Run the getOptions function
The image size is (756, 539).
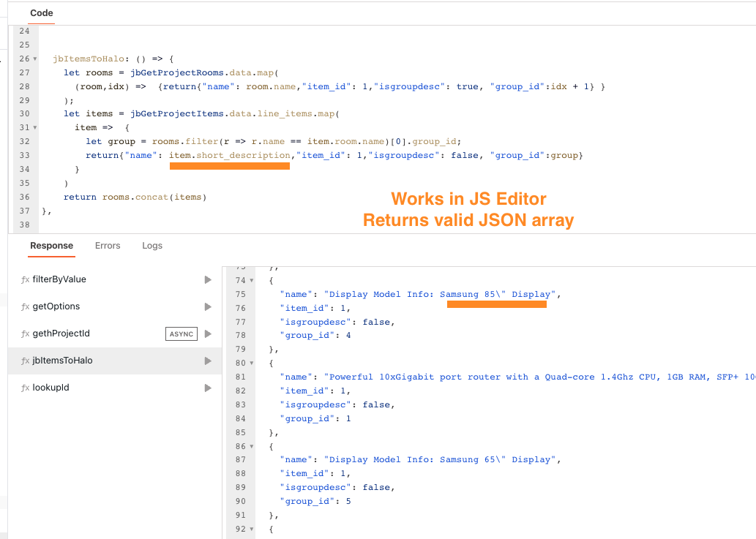(x=208, y=307)
